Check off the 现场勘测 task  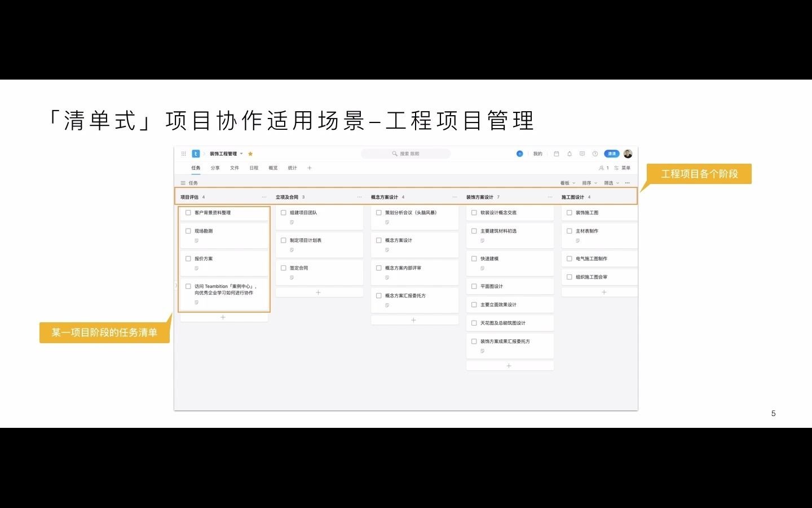point(188,230)
